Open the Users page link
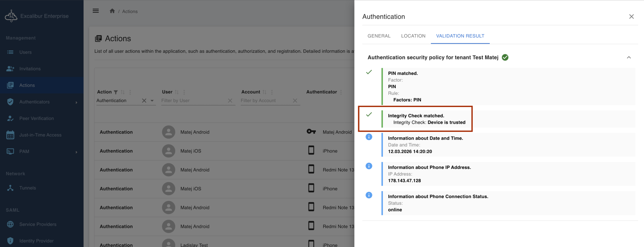Screen dimensions: 644x247 (25, 52)
